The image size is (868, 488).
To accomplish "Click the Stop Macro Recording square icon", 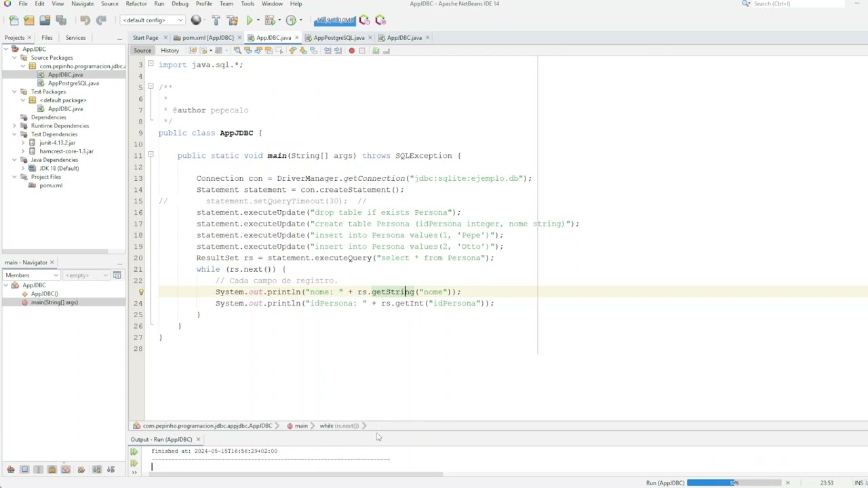I will tap(362, 50).
